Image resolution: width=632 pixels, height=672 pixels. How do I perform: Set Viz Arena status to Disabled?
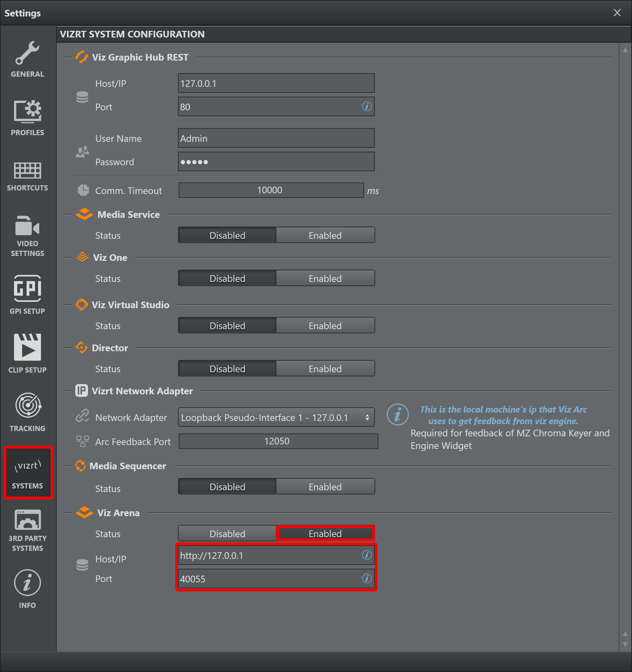[x=227, y=534]
